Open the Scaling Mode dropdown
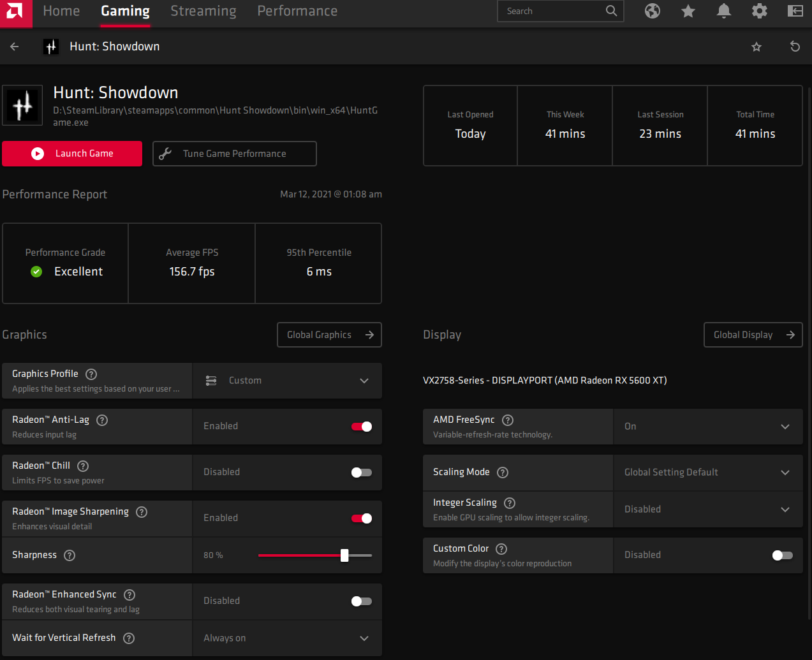The height and width of the screenshot is (660, 812). pyautogui.click(x=708, y=473)
